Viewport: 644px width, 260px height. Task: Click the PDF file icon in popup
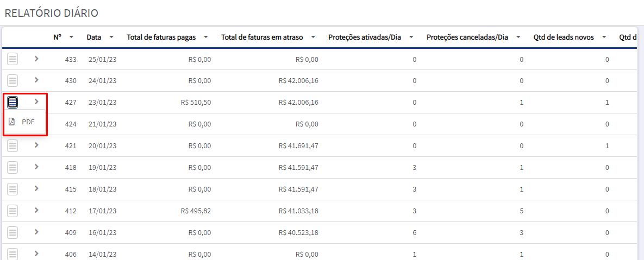pyautogui.click(x=12, y=122)
